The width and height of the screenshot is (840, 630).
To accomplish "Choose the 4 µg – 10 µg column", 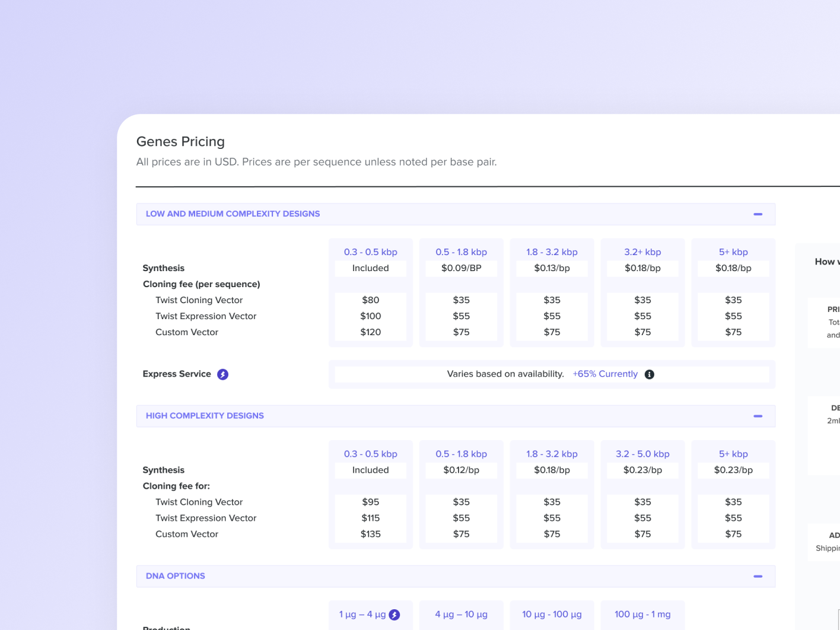I will (462, 614).
